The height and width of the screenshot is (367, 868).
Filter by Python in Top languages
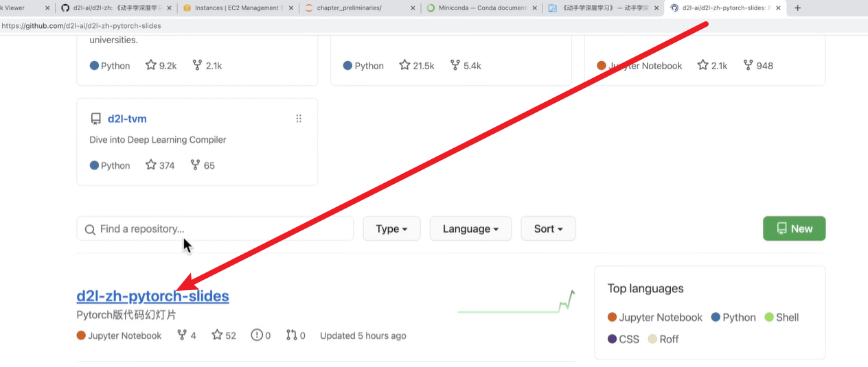tap(733, 318)
